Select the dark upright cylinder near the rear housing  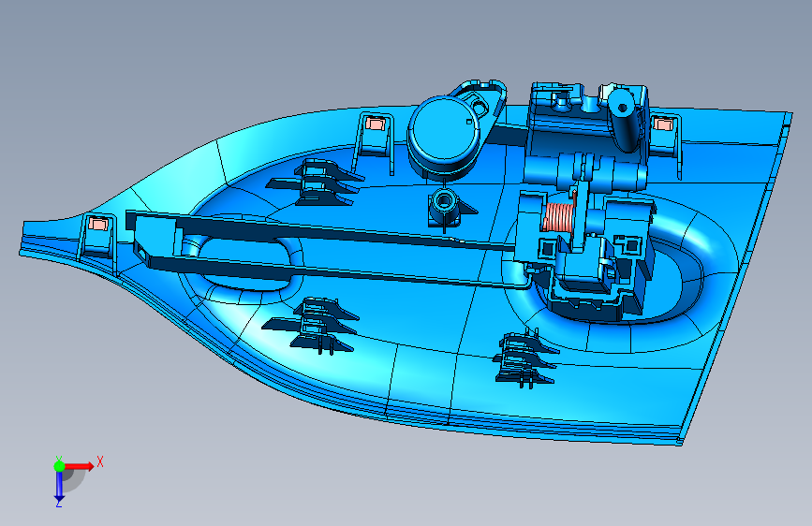[x=625, y=120]
